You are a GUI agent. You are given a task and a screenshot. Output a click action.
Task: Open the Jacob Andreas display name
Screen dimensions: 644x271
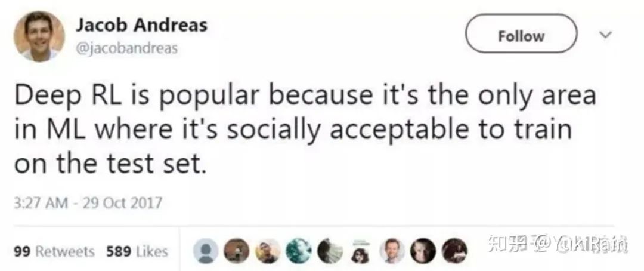coord(141,26)
